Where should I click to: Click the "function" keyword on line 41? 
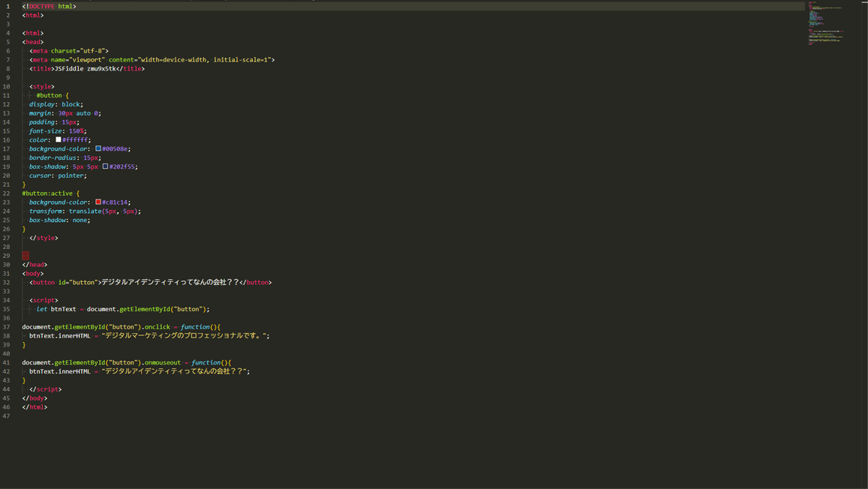206,363
